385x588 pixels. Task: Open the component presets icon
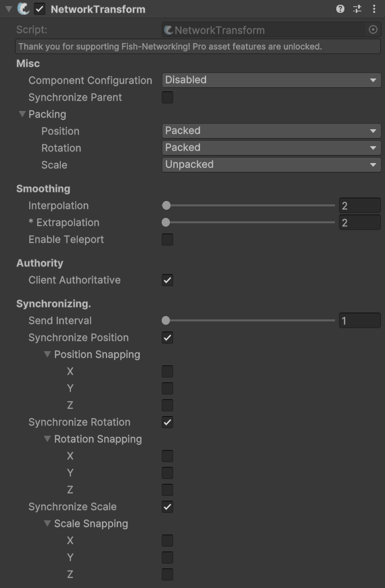pos(357,9)
